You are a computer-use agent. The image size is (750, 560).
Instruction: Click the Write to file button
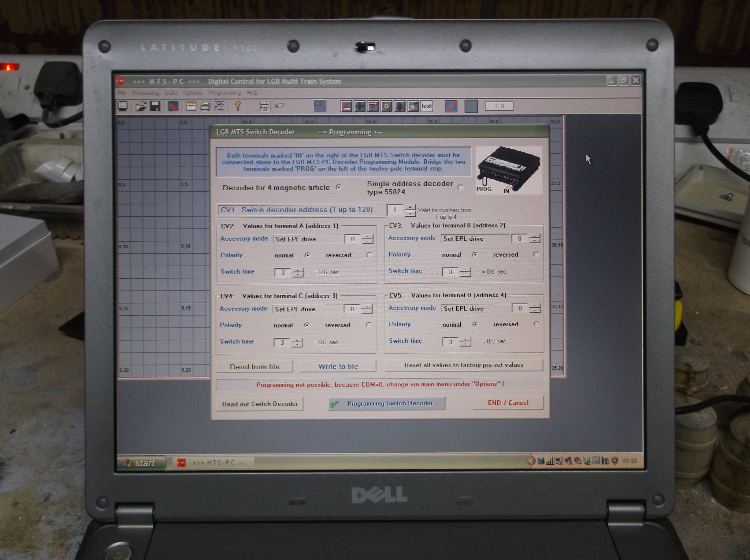338,366
